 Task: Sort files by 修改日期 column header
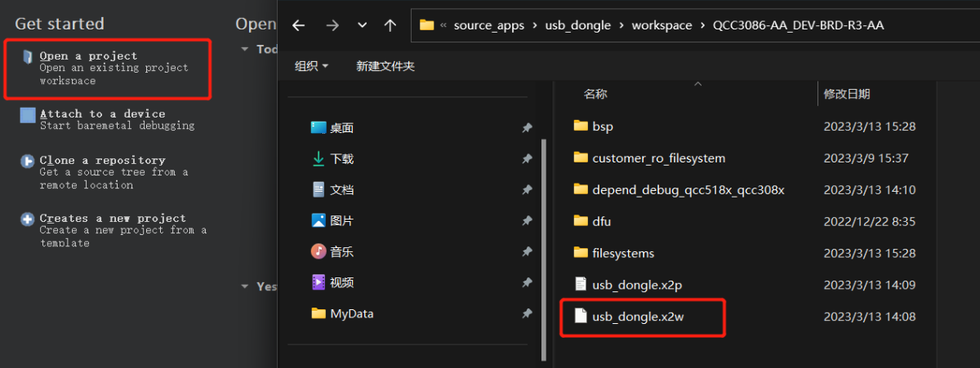pos(847,95)
